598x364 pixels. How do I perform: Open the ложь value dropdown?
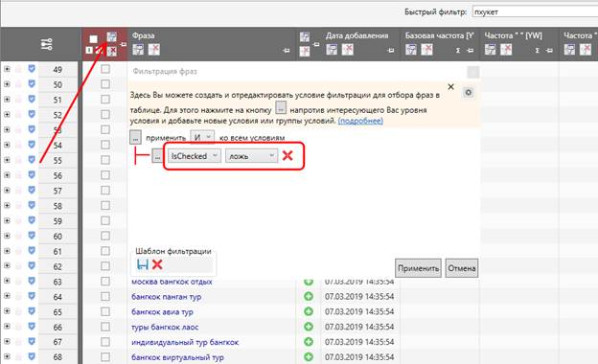[x=251, y=156]
